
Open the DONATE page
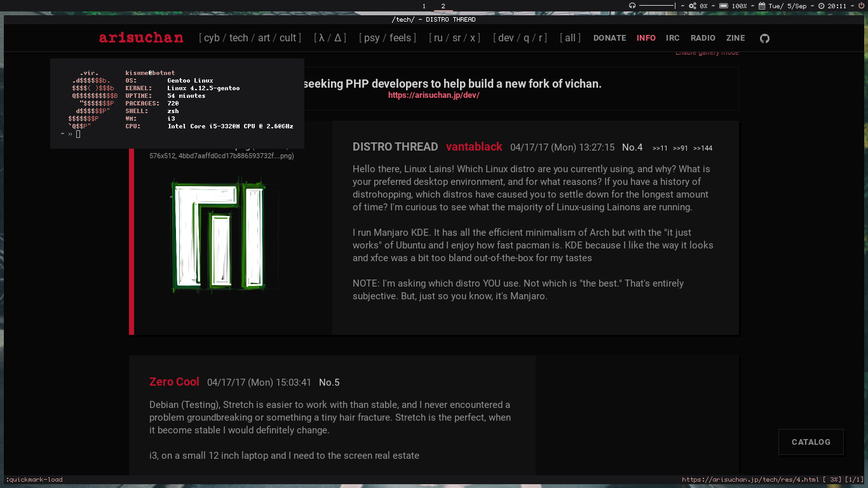[609, 38]
